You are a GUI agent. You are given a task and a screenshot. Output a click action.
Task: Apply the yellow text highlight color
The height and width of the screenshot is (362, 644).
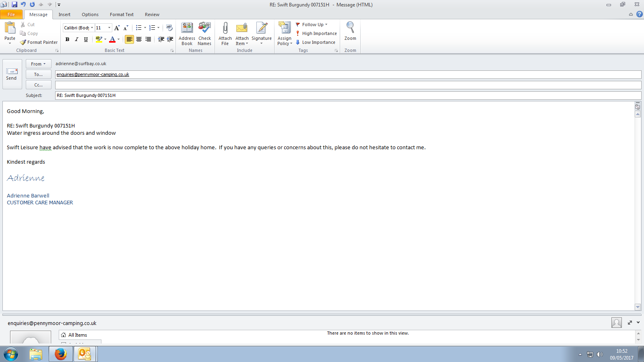coord(99,39)
